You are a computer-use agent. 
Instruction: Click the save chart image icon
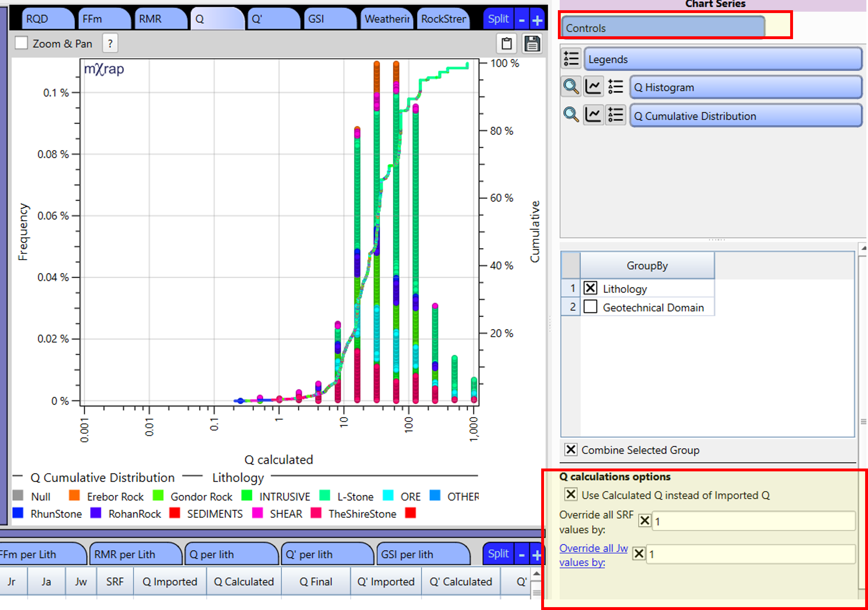click(531, 43)
